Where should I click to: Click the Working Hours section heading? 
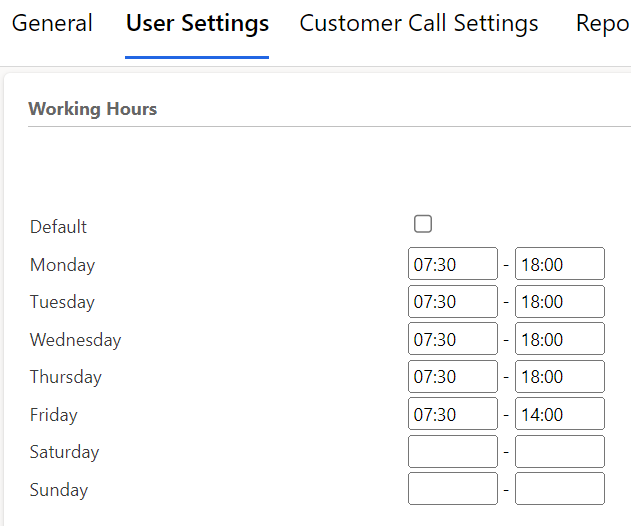tap(93, 109)
